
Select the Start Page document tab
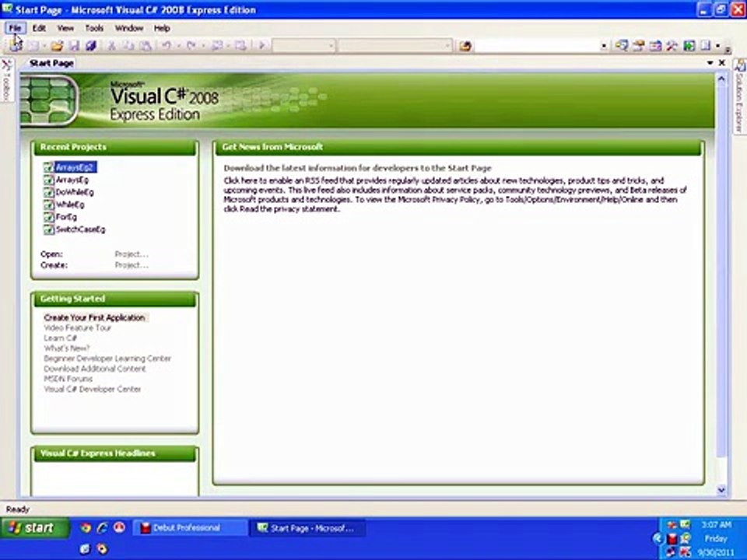pos(51,62)
